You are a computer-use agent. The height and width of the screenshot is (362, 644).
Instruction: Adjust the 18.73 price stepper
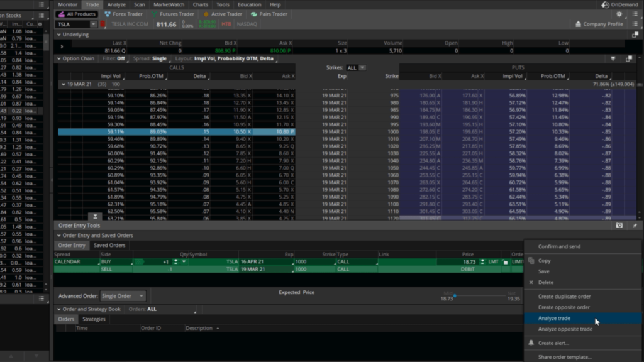pyautogui.click(x=482, y=262)
